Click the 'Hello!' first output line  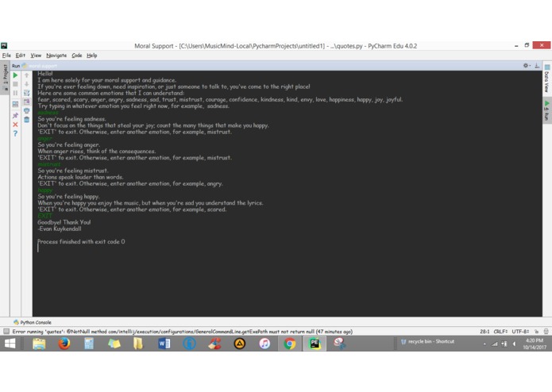click(45, 74)
